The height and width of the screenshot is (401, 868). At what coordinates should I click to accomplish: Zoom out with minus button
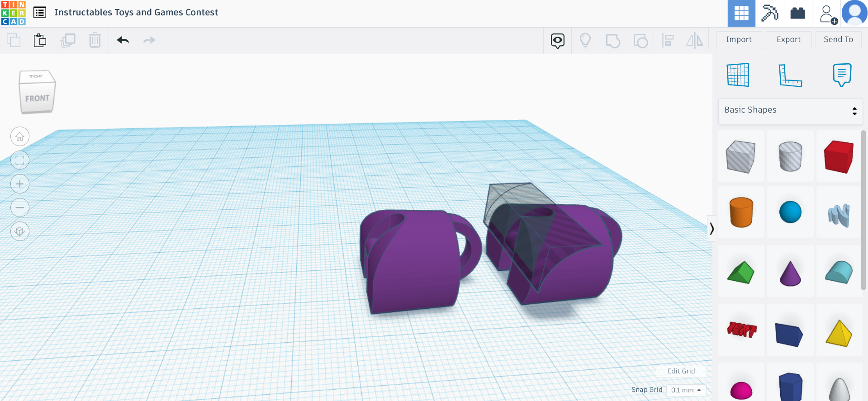pos(20,208)
